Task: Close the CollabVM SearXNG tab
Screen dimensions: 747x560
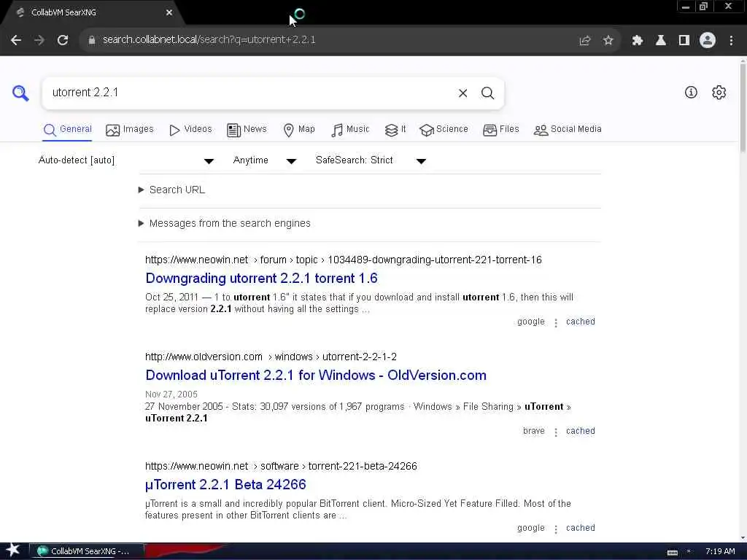Action: (169, 13)
